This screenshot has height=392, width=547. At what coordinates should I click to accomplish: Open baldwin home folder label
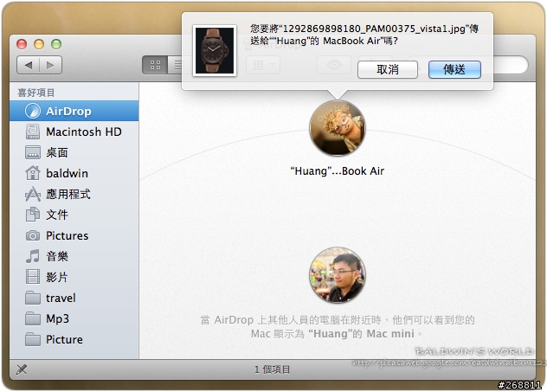click(x=67, y=173)
